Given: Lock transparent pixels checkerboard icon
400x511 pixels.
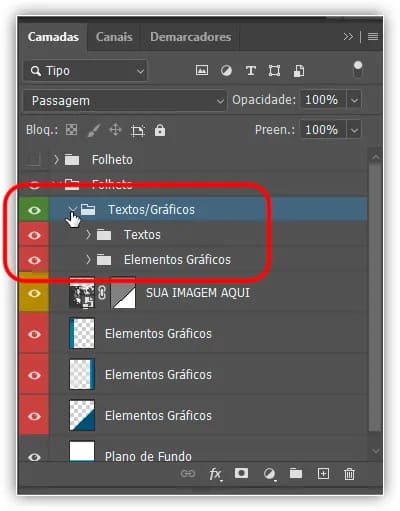Looking at the screenshot, I should (71, 130).
